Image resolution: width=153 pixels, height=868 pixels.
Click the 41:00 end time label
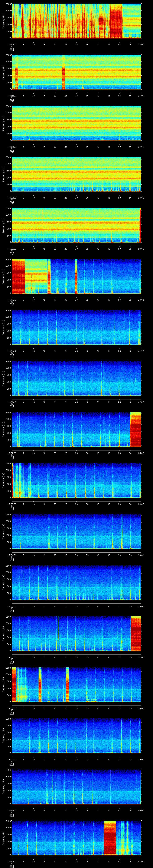tap(141, 861)
